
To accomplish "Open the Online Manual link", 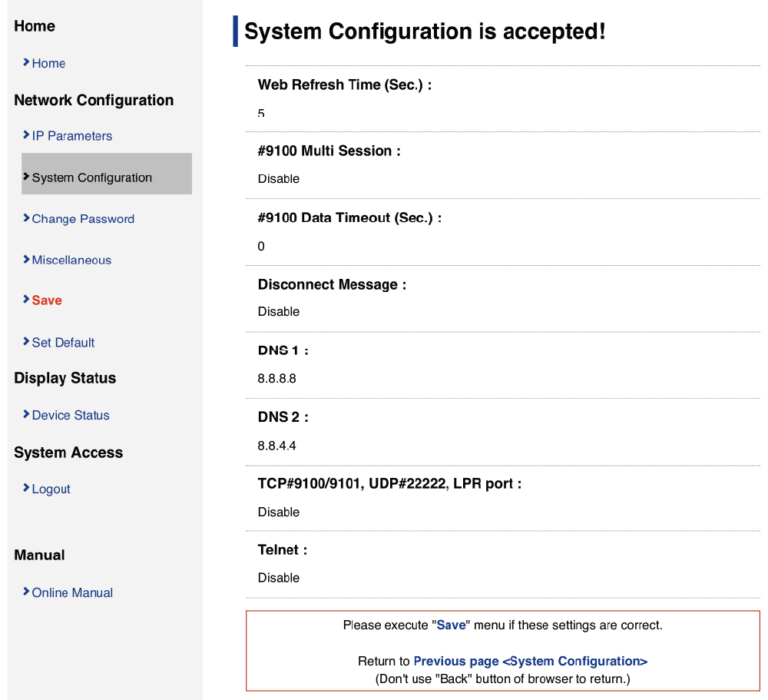I will pos(72,592).
